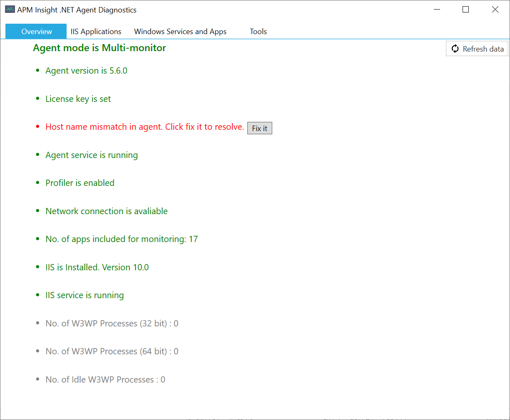The width and height of the screenshot is (510, 420).
Task: Go to Windows Services and Apps tab
Action: point(180,32)
